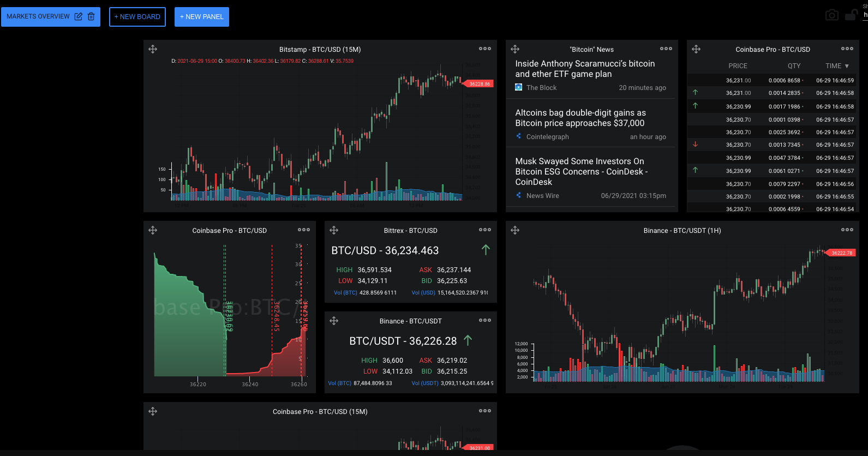868x456 pixels.
Task: Click the QTY column header
Action: [x=794, y=66]
